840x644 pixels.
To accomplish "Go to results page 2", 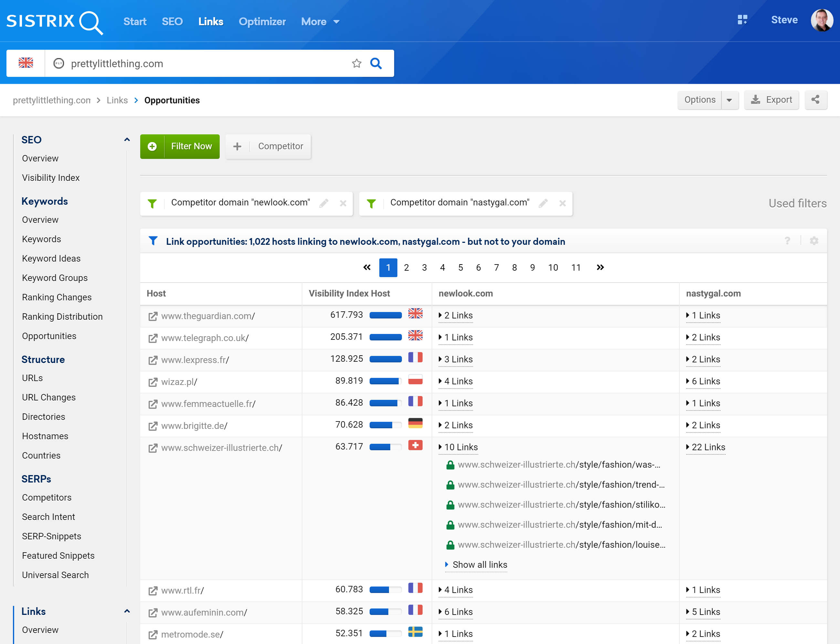I will pos(406,267).
